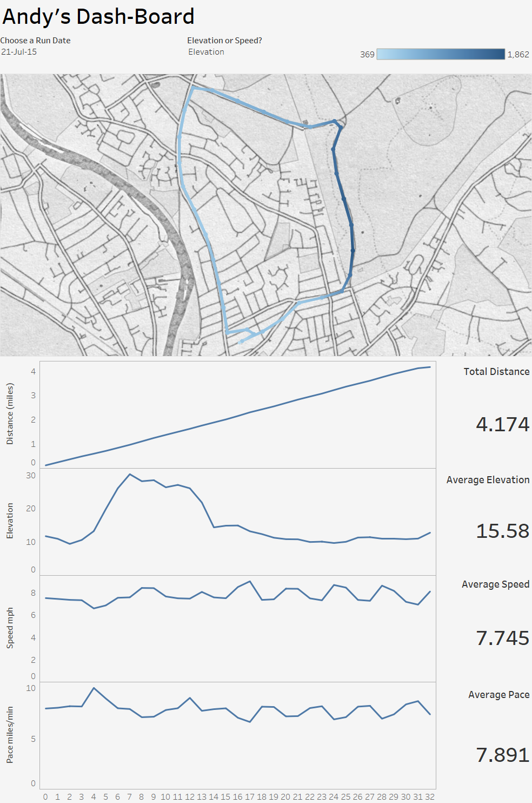Click the elevation color legend gradient bar
This screenshot has width=532, height=803.
point(441,54)
